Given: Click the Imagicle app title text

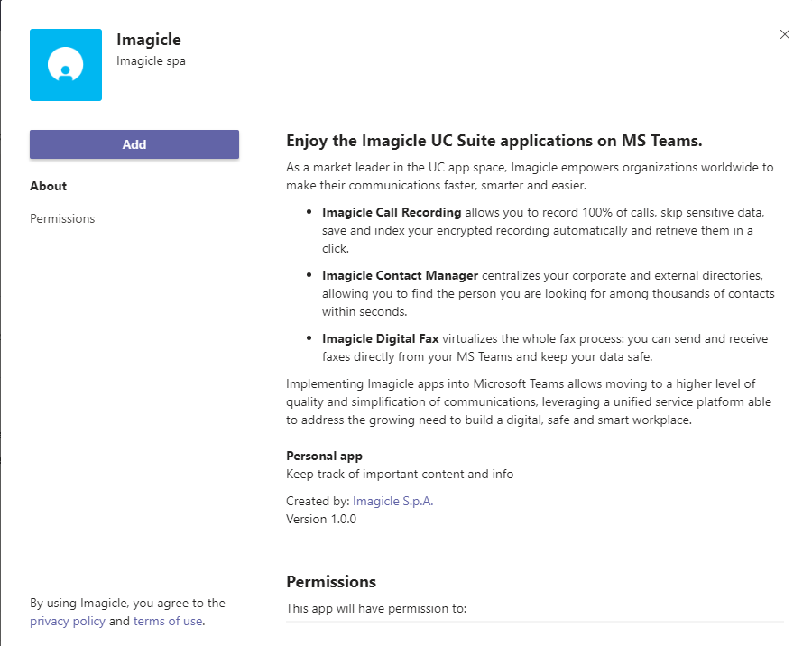Looking at the screenshot, I should [149, 40].
